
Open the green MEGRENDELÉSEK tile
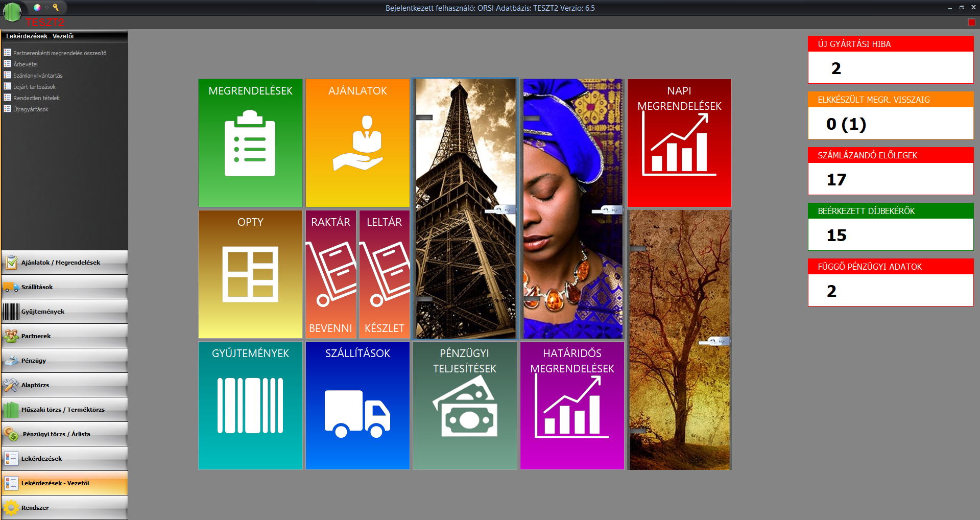[250, 143]
